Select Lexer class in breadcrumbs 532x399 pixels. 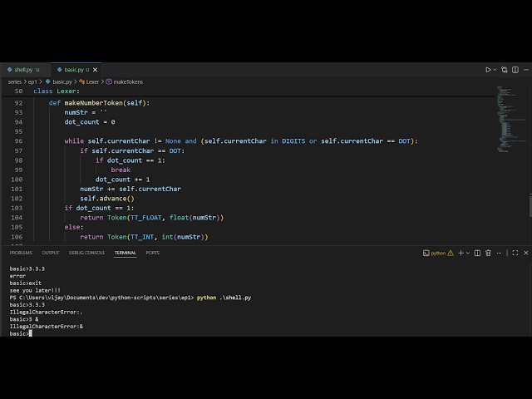(92, 81)
